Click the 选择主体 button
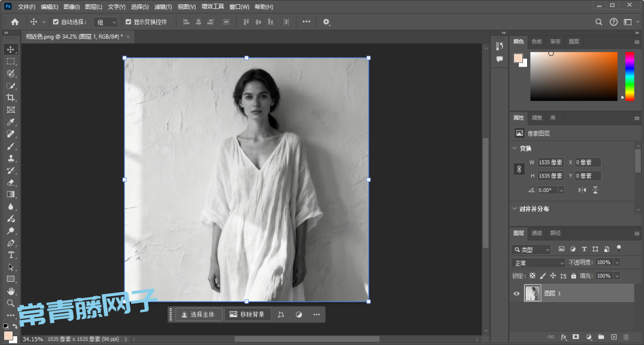644x345 pixels. click(199, 315)
